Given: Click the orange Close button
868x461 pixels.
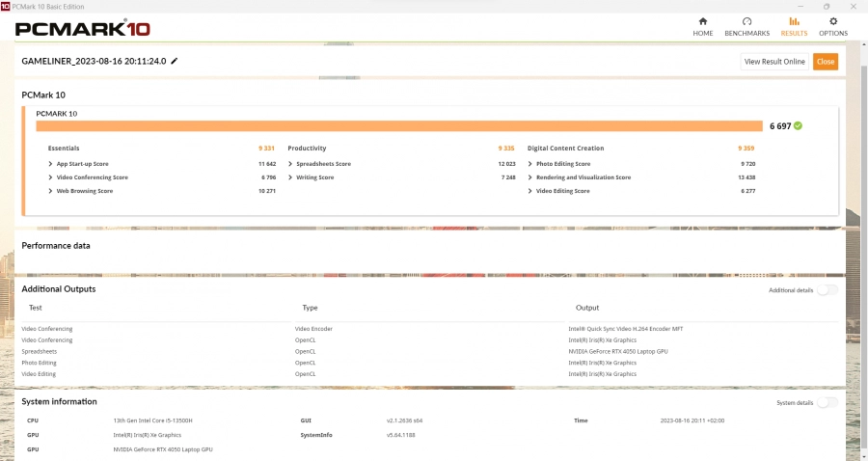Looking at the screenshot, I should (x=826, y=62).
